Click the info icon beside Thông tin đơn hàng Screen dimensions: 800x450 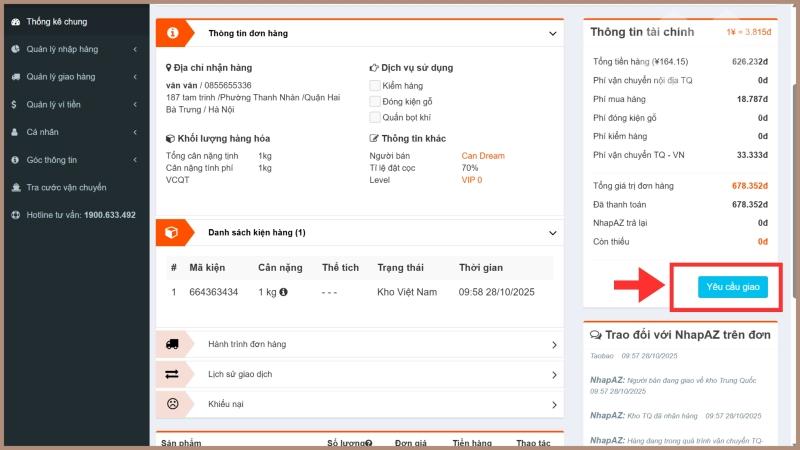(x=172, y=33)
